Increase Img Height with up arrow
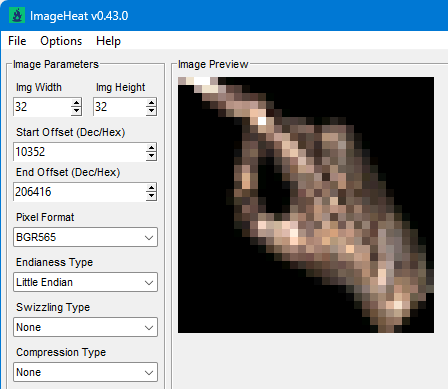Viewport: 448px width, 389px height. coord(151,103)
